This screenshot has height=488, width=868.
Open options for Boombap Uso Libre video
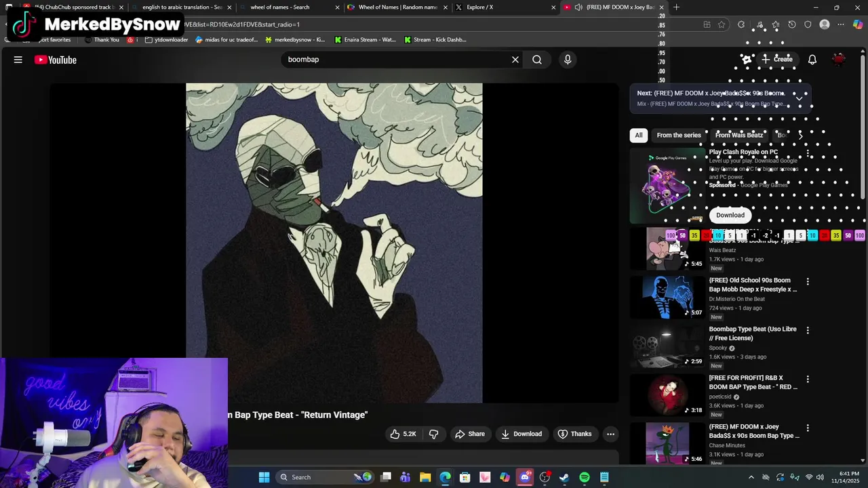[807, 330]
